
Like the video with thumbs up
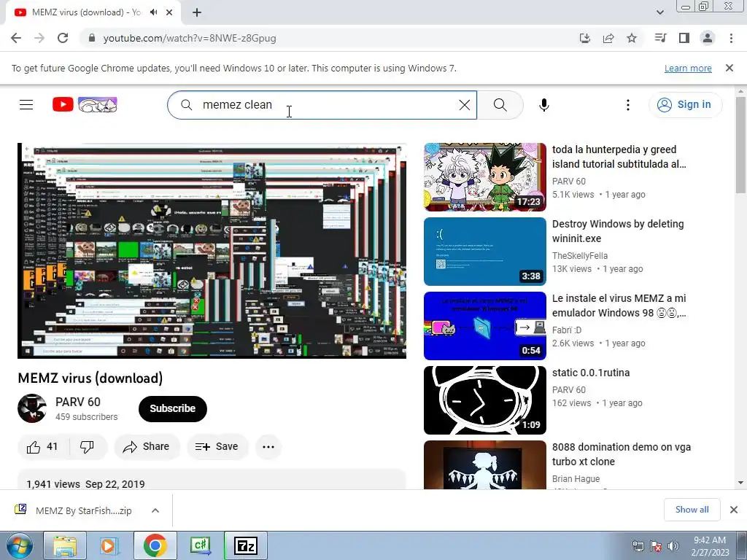click(x=43, y=447)
